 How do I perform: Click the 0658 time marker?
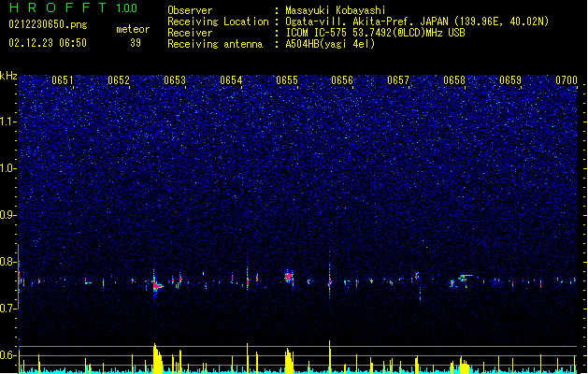[x=454, y=80]
